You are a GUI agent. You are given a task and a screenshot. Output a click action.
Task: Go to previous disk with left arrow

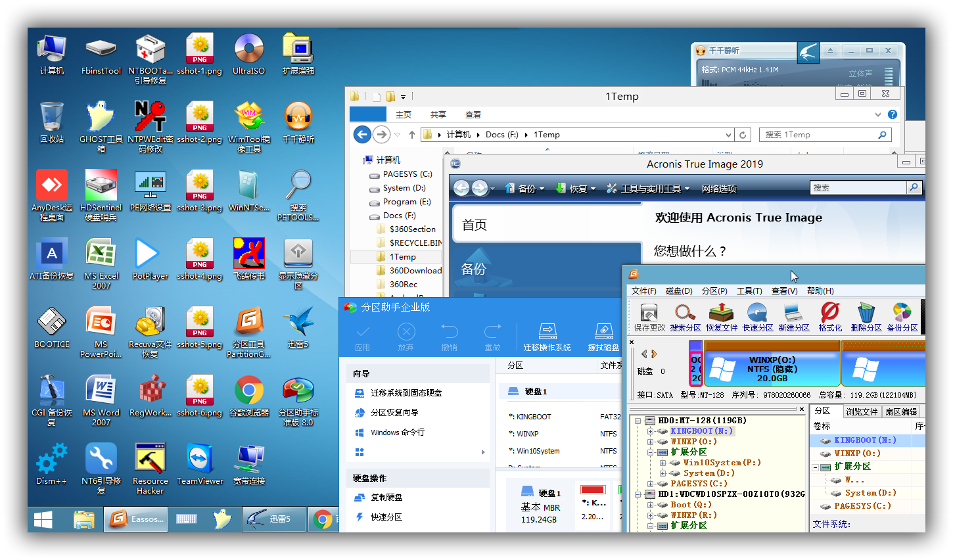(644, 354)
